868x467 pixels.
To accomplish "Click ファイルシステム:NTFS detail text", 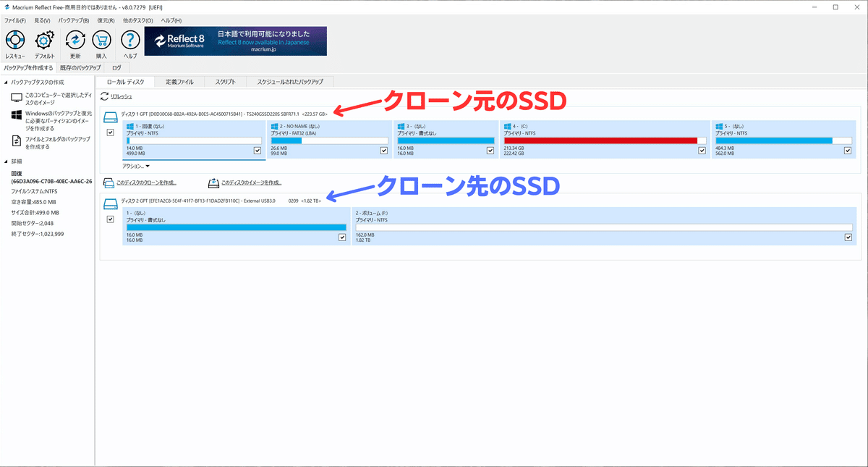I will pyautogui.click(x=34, y=191).
